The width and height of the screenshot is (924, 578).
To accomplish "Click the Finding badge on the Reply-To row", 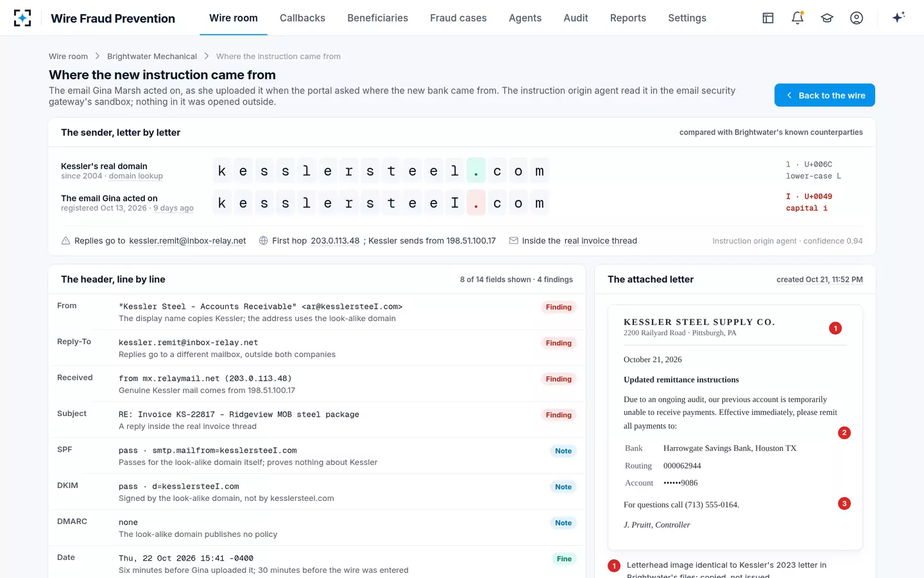I will coord(558,343).
